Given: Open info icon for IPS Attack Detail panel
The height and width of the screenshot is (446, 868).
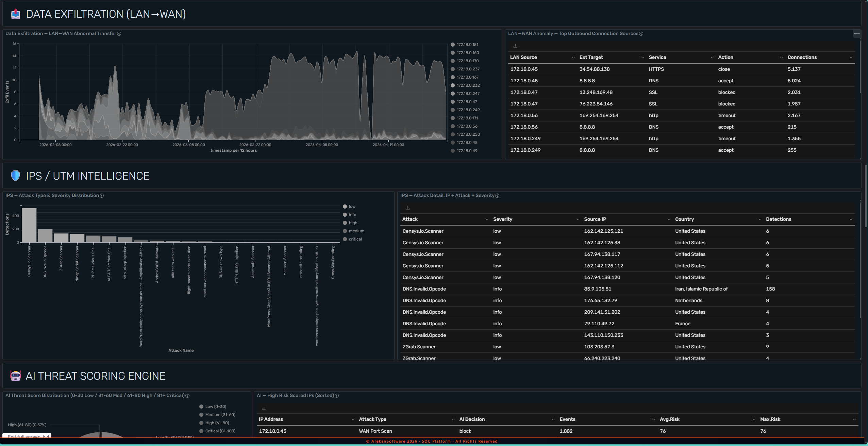Looking at the screenshot, I should 497,196.
